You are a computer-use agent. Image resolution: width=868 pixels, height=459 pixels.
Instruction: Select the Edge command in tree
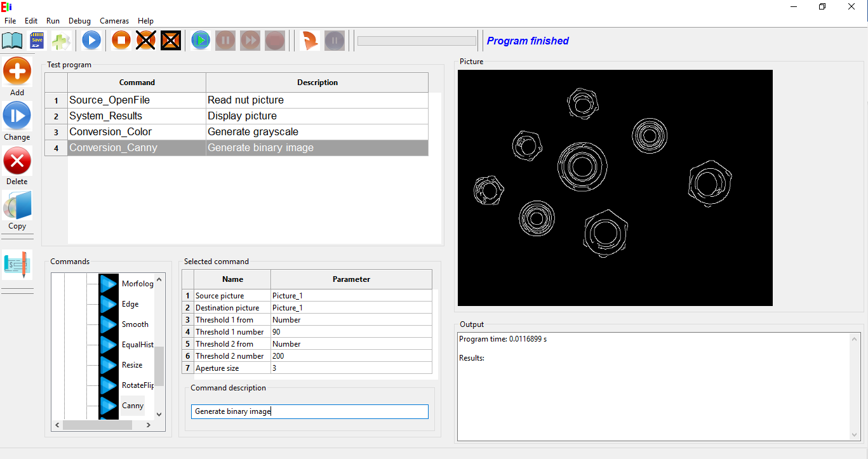(x=130, y=304)
